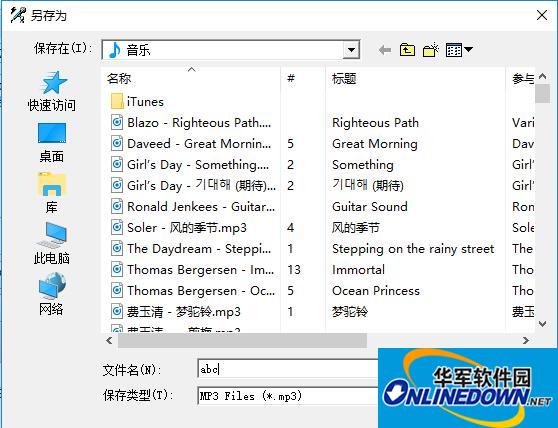Select Girl's Day - Something file icon
This screenshot has width=558, height=428.
coord(117,165)
